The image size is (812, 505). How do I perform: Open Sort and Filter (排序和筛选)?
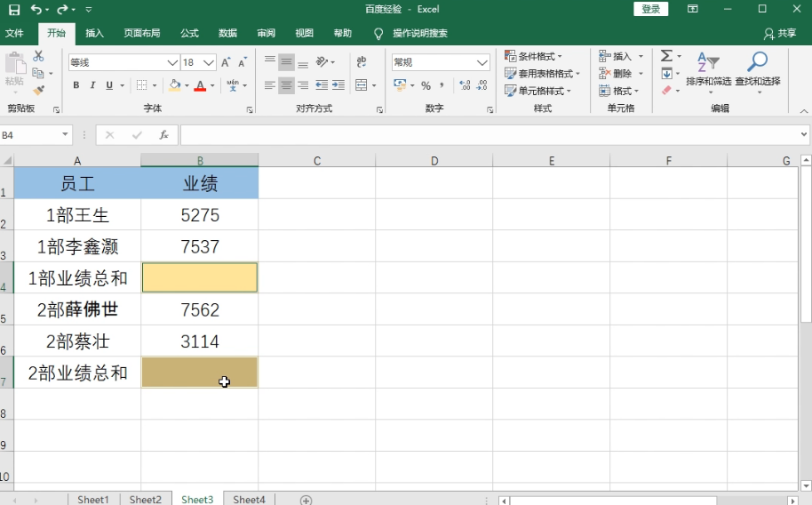tap(708, 72)
